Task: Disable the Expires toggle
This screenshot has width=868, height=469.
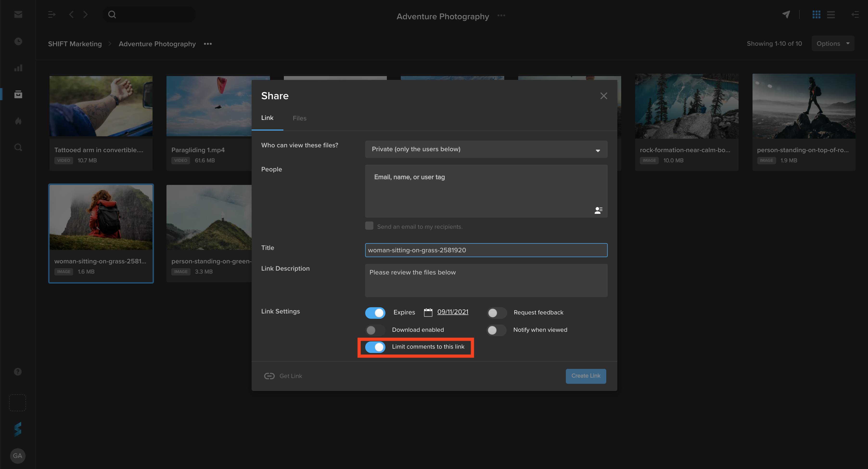Action: click(375, 313)
